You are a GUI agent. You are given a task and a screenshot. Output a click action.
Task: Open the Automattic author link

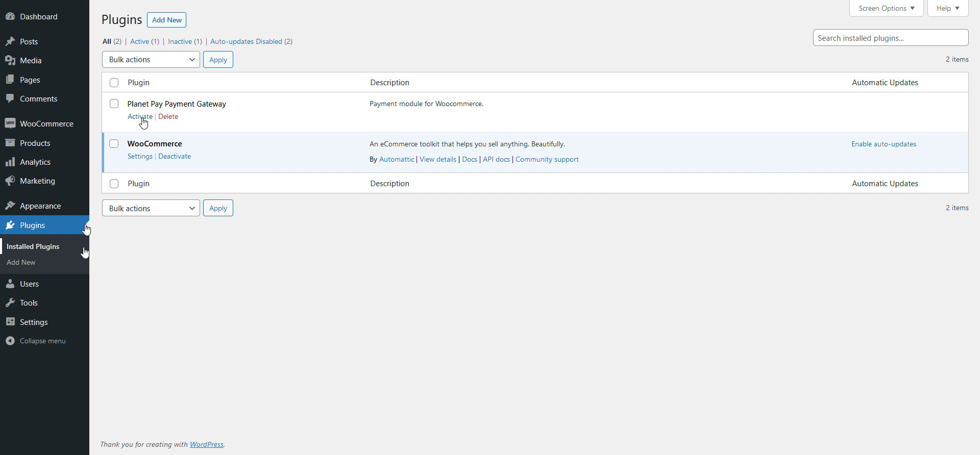pyautogui.click(x=397, y=159)
